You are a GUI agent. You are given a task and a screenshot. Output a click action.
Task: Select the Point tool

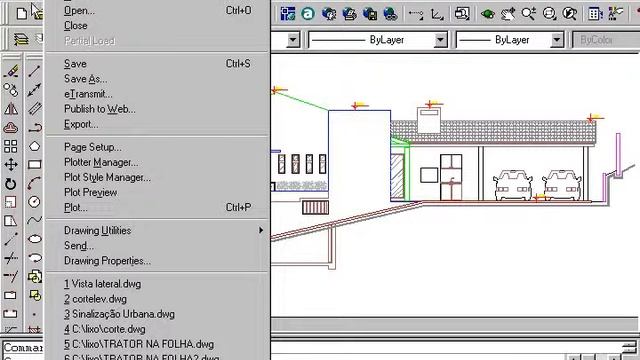point(35,314)
